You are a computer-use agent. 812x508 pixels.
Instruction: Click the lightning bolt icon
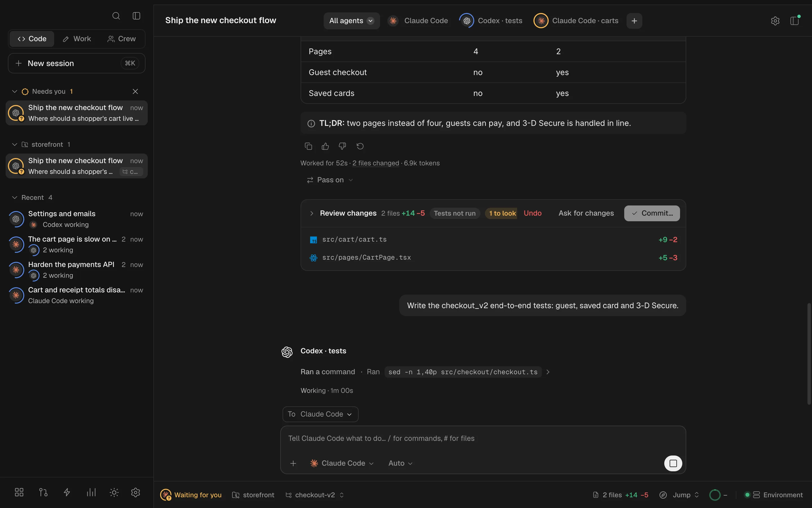(x=67, y=492)
